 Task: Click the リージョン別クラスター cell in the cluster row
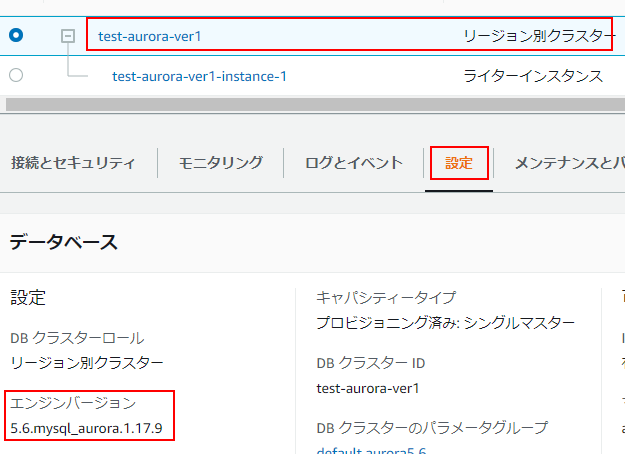(x=539, y=36)
